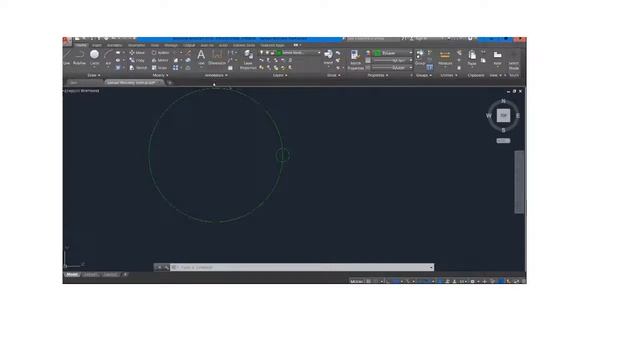Click the object color green swatch
The height and width of the screenshot is (360, 640).
[378, 53]
